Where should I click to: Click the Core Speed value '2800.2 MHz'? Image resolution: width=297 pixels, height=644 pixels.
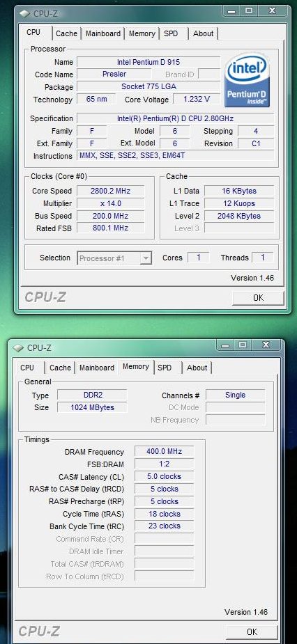pos(110,191)
